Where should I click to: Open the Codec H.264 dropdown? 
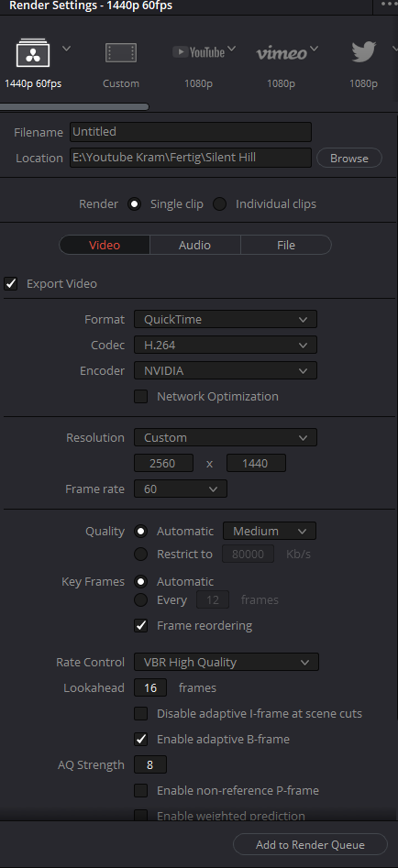tap(226, 345)
